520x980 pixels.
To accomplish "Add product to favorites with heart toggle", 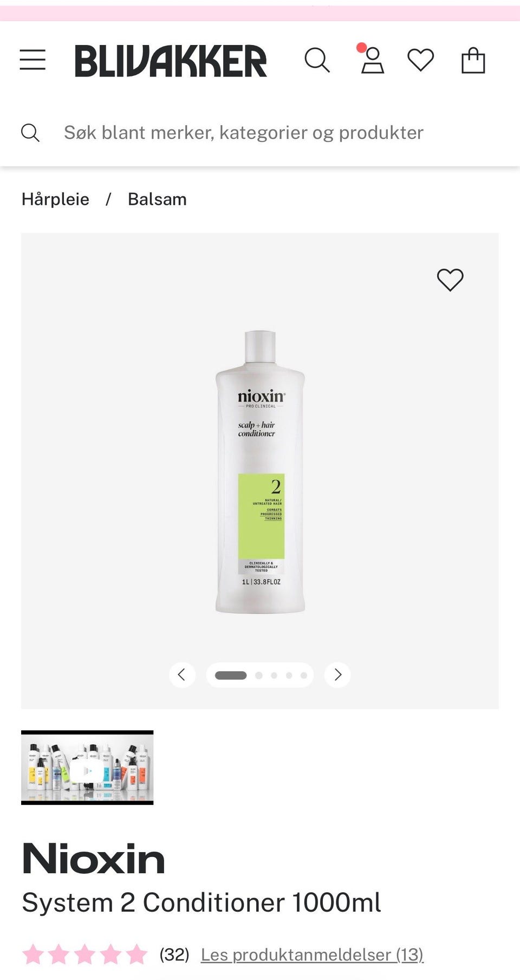I will coord(450,280).
